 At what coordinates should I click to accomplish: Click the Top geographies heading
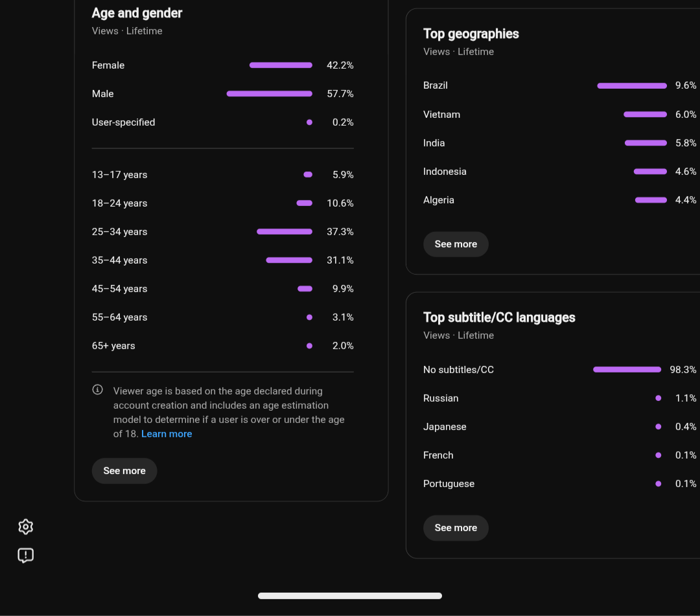tap(471, 34)
